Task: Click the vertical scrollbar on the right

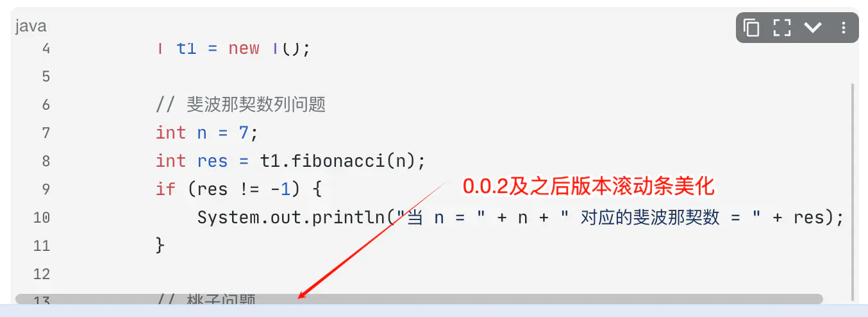Action: point(853,191)
